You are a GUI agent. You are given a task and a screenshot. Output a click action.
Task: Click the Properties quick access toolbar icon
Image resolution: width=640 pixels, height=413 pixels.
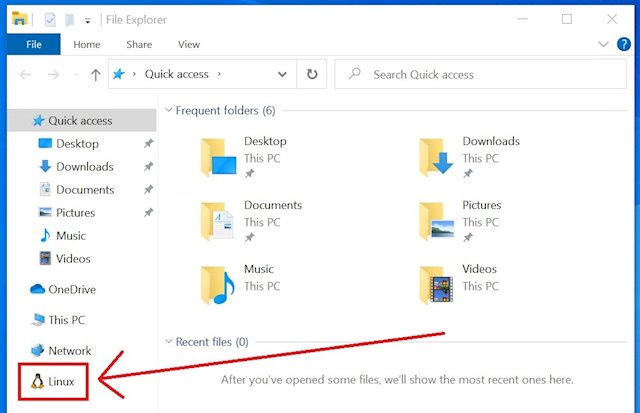coord(50,19)
